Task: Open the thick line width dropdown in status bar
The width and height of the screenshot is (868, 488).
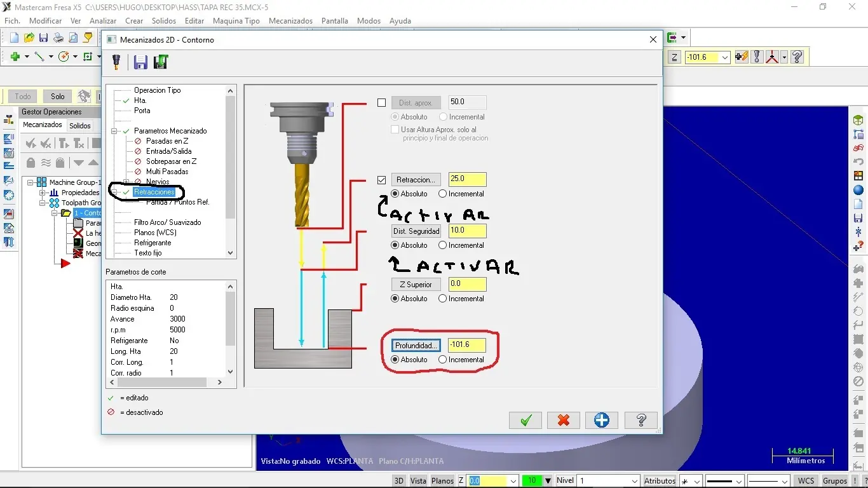Action: pos(738,481)
